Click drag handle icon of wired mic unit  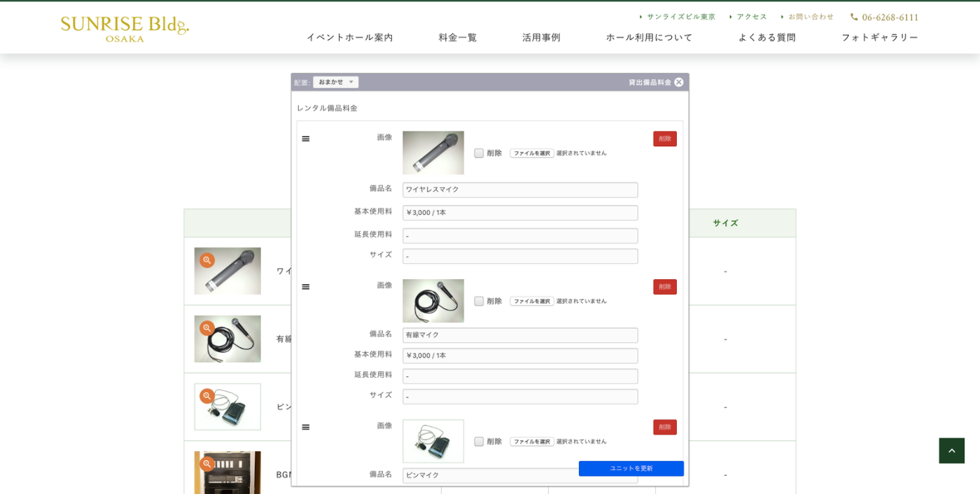pos(305,287)
